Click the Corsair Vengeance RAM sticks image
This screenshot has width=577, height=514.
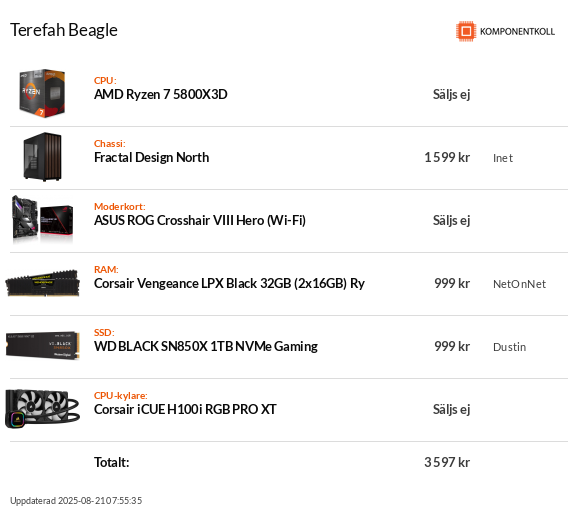[42, 283]
